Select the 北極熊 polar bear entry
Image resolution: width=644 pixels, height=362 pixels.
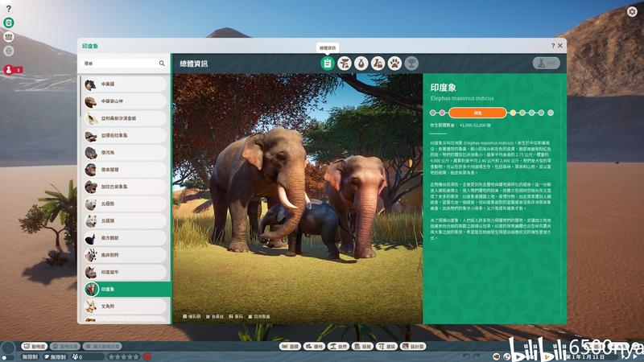(125, 204)
